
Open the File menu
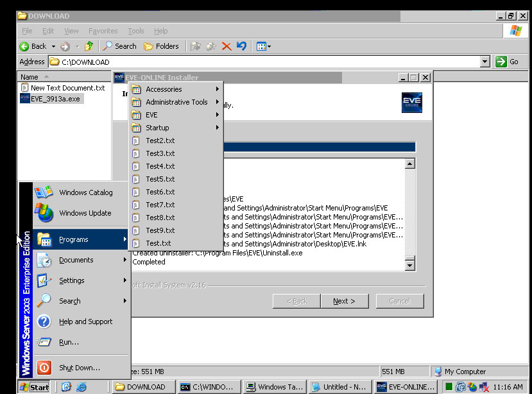(27, 31)
